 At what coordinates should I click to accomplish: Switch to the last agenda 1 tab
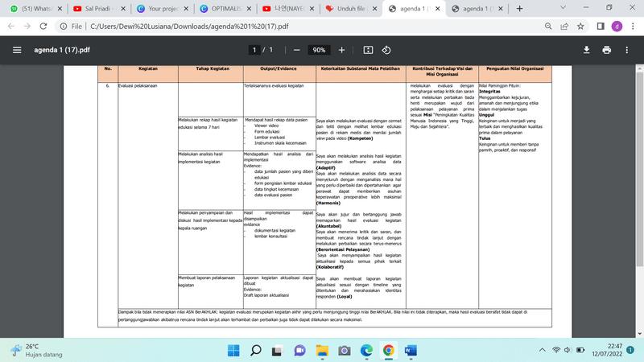(x=477, y=9)
